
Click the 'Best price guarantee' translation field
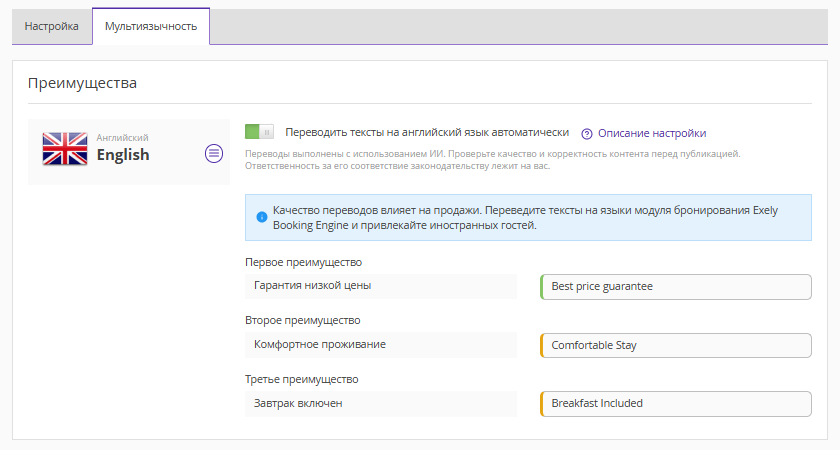point(676,287)
